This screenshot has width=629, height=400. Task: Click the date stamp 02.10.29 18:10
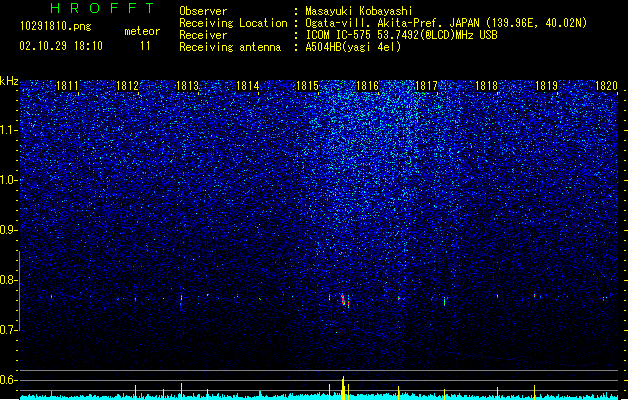(61, 46)
